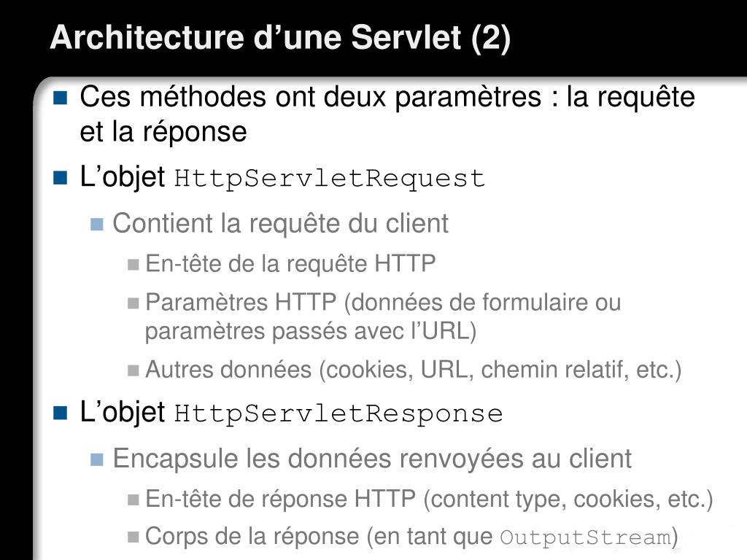This screenshot has width=747, height=560.
Task: Click gray bullet before Autres données
Action: point(133,370)
